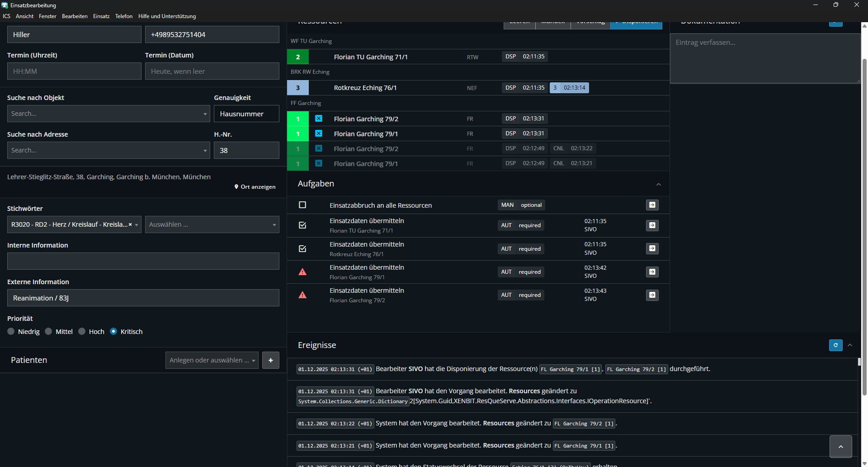Click arrow button for Einsatzabbruch an alle Ressourcen
868x467 pixels.
pos(652,205)
